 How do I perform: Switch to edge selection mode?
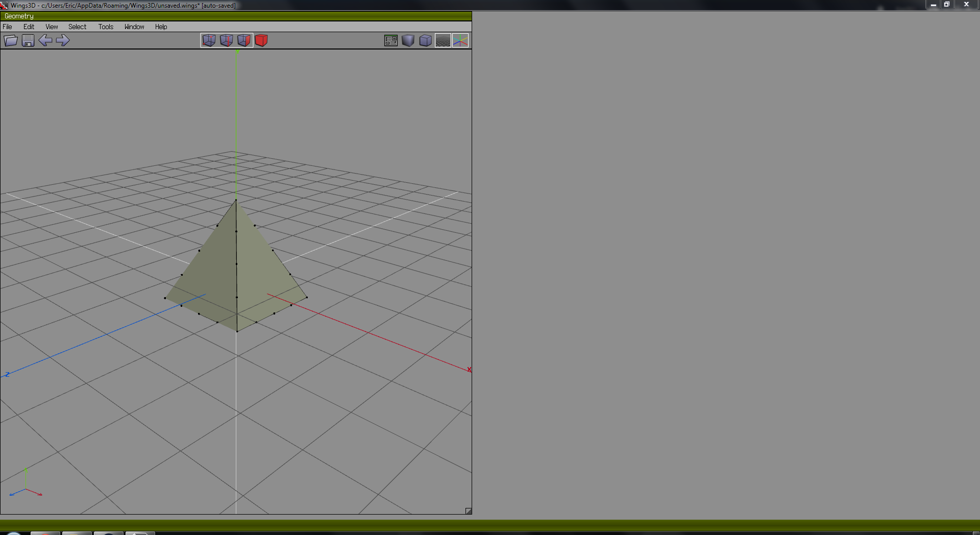227,40
